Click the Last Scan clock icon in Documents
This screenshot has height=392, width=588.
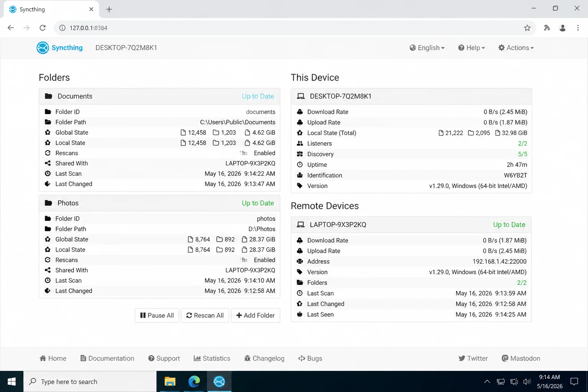pos(47,173)
